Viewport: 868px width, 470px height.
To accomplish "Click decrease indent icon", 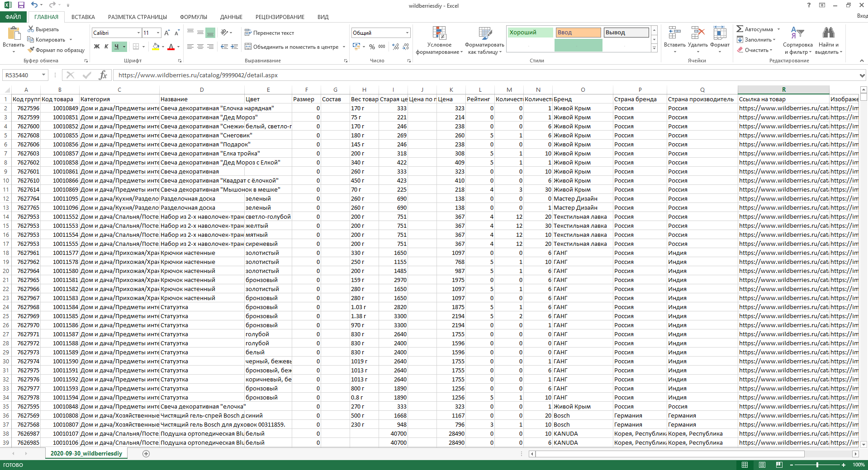I will pyautogui.click(x=224, y=47).
